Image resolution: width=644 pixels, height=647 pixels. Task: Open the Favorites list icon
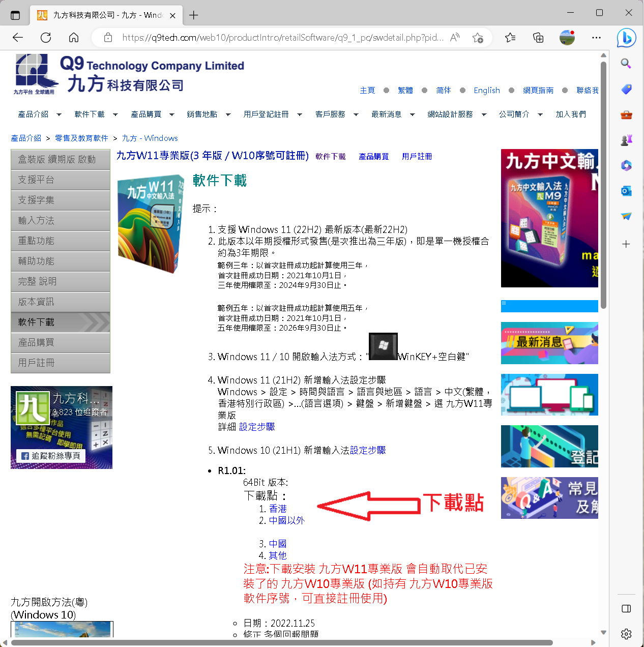(510, 37)
